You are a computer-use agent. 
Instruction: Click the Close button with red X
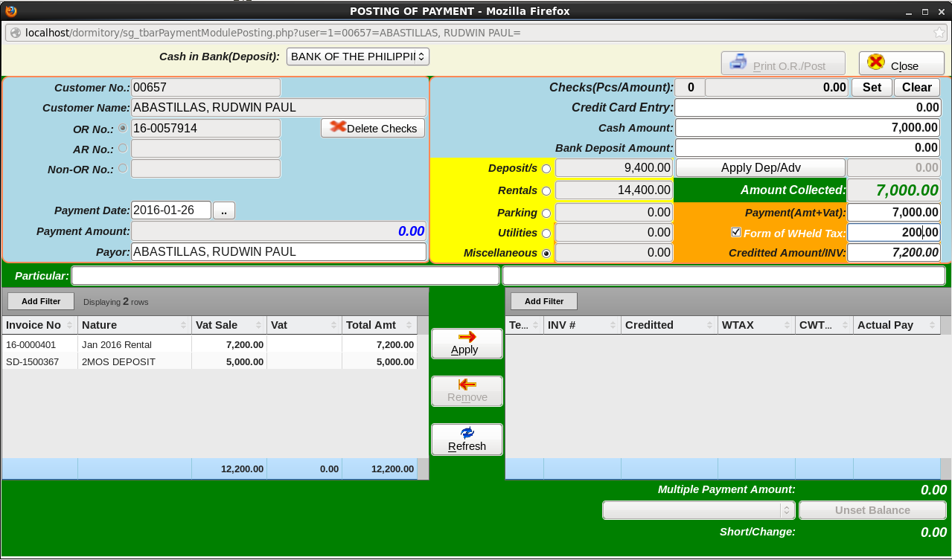click(x=901, y=64)
